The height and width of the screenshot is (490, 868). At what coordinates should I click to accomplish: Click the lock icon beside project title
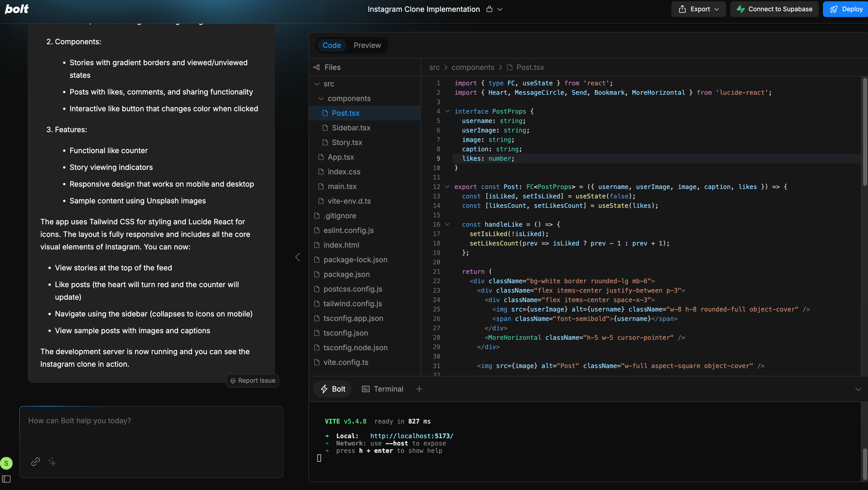[489, 9]
